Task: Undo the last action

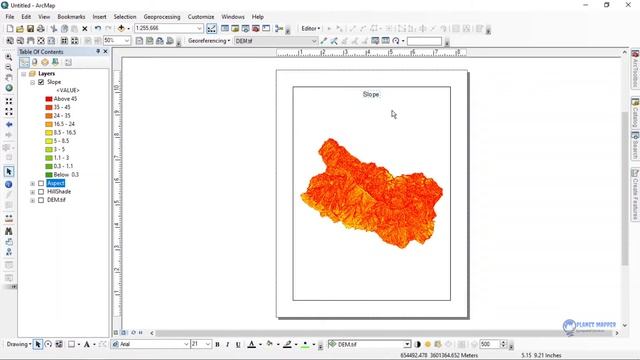Action: coord(98,29)
